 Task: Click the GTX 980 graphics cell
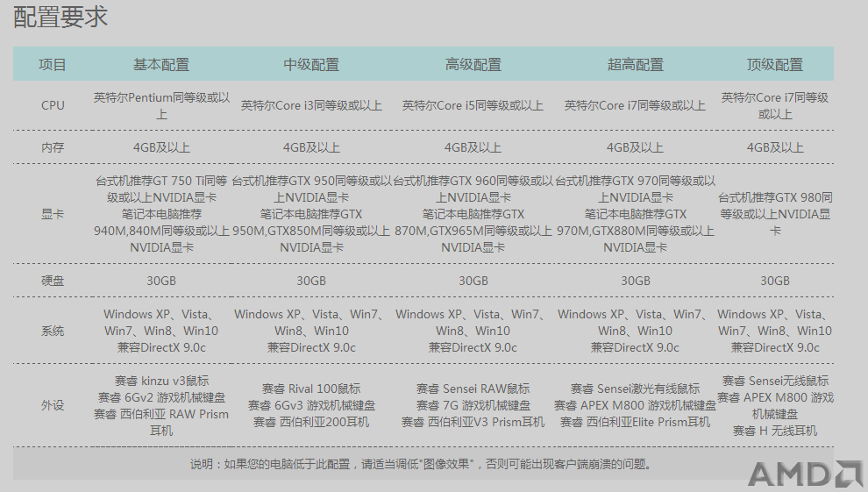(774, 214)
